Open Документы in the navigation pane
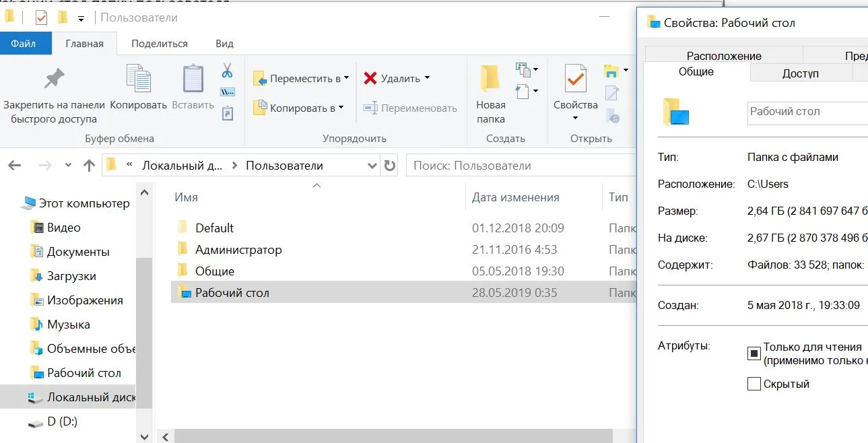 (x=70, y=252)
